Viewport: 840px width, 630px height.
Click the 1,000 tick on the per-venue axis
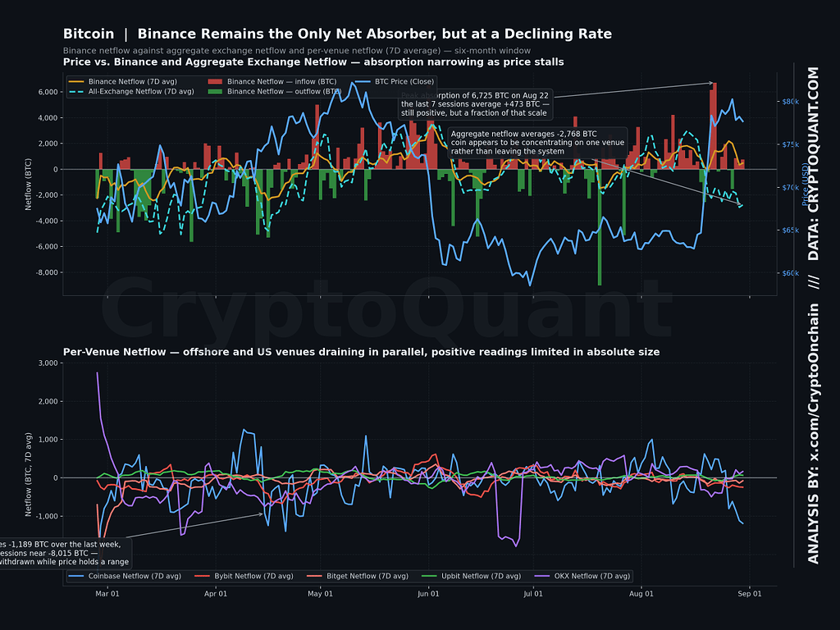point(48,440)
